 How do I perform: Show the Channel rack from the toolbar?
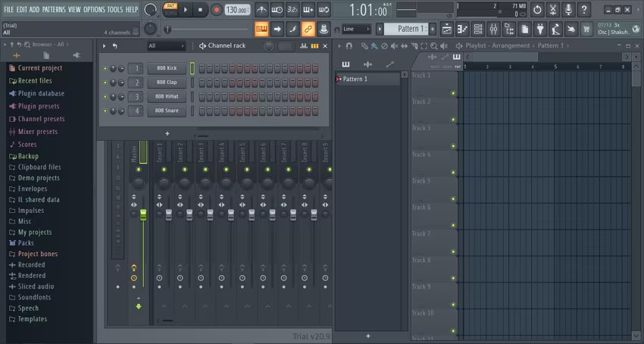click(x=478, y=29)
